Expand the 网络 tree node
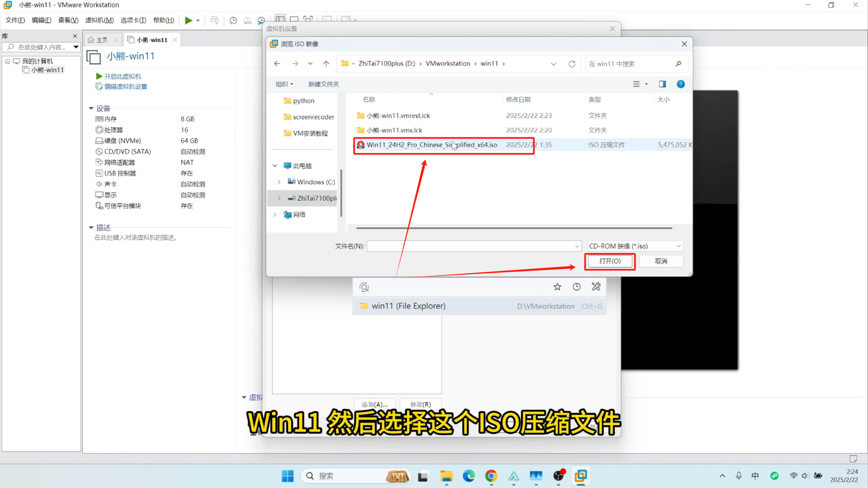The image size is (868, 488). tap(275, 215)
